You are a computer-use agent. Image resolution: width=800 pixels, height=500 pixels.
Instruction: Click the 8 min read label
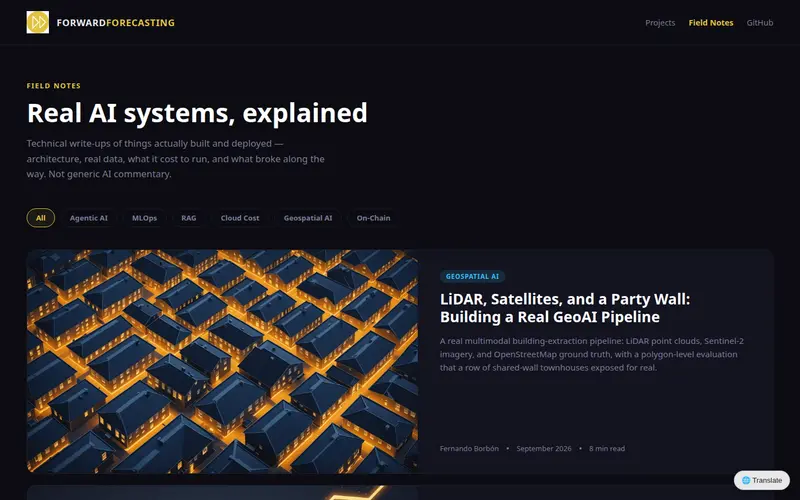tap(607, 448)
